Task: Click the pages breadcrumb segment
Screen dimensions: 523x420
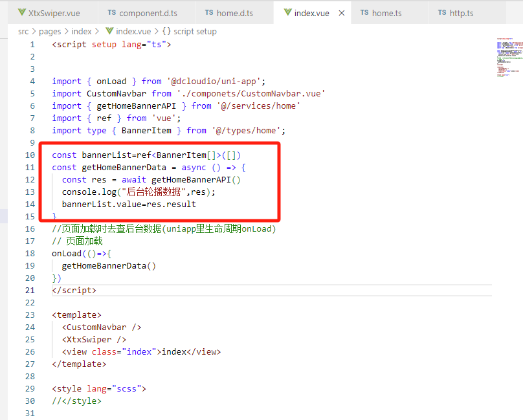Action: (50, 31)
